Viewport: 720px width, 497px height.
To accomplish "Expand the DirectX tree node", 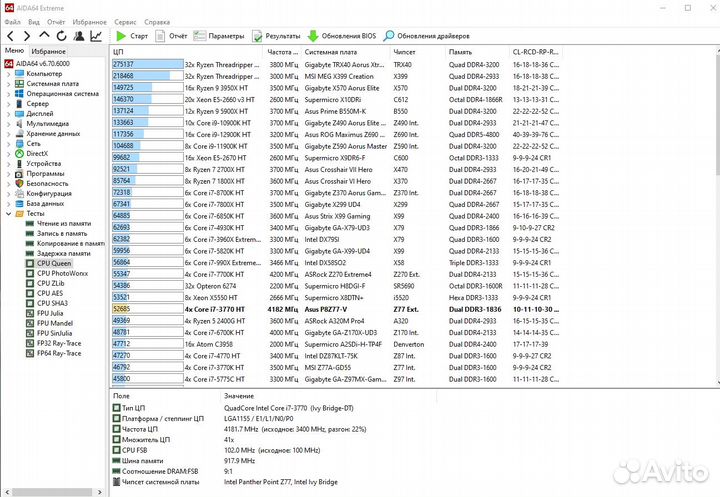I will pyautogui.click(x=8, y=154).
